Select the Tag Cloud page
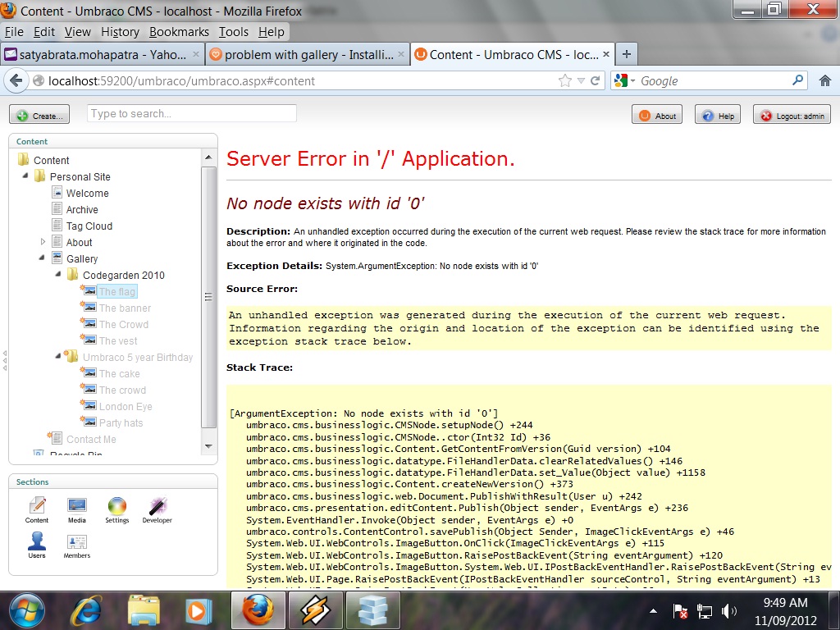 (89, 226)
